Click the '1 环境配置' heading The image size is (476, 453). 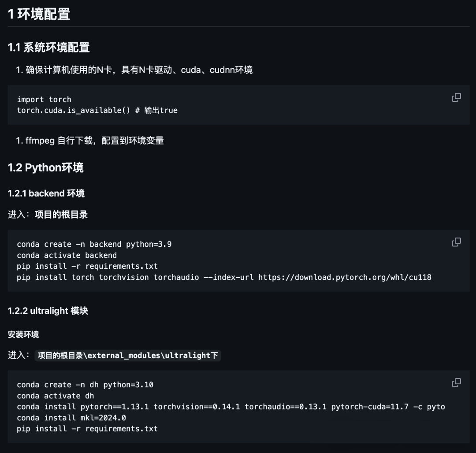(39, 14)
